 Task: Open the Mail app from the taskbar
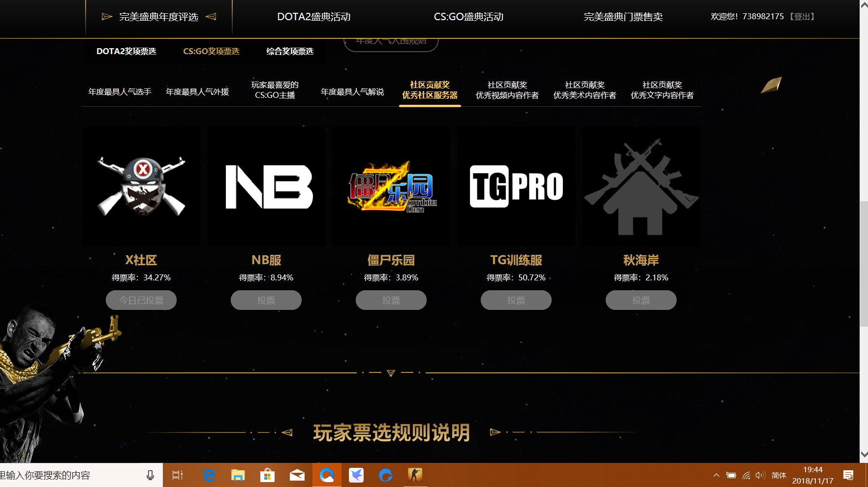[297, 475]
